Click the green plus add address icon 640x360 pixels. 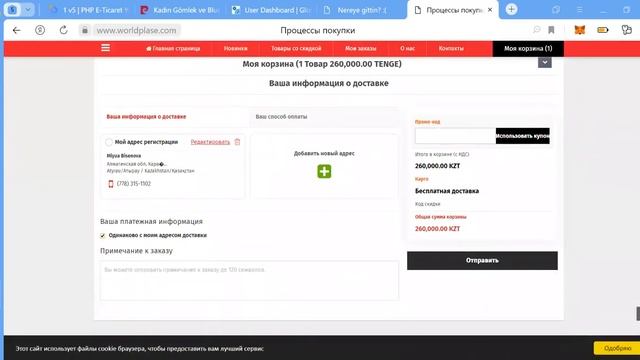pyautogui.click(x=324, y=171)
